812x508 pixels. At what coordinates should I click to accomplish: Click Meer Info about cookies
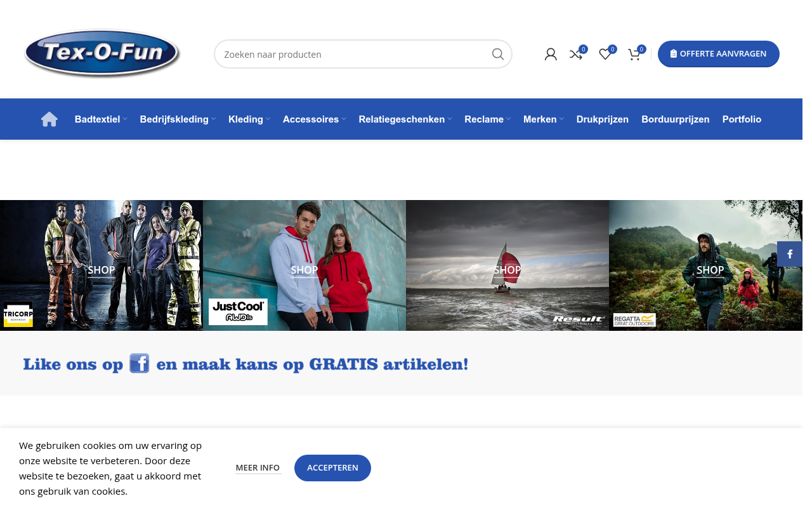click(258, 468)
